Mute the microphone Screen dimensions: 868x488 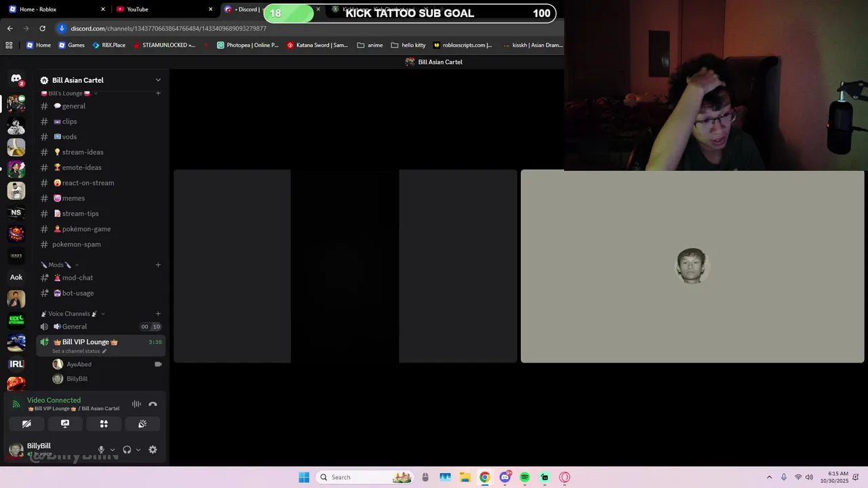pyautogui.click(x=101, y=449)
